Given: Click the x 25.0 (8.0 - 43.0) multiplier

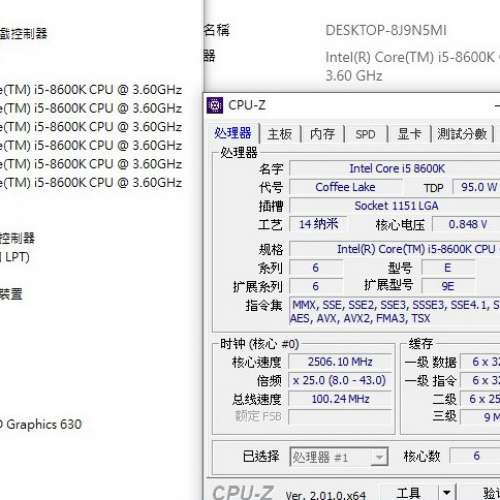Looking at the screenshot, I should tap(340, 380).
